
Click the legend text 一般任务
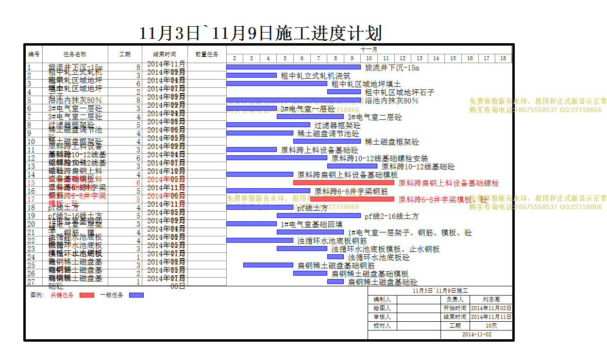tap(112, 295)
